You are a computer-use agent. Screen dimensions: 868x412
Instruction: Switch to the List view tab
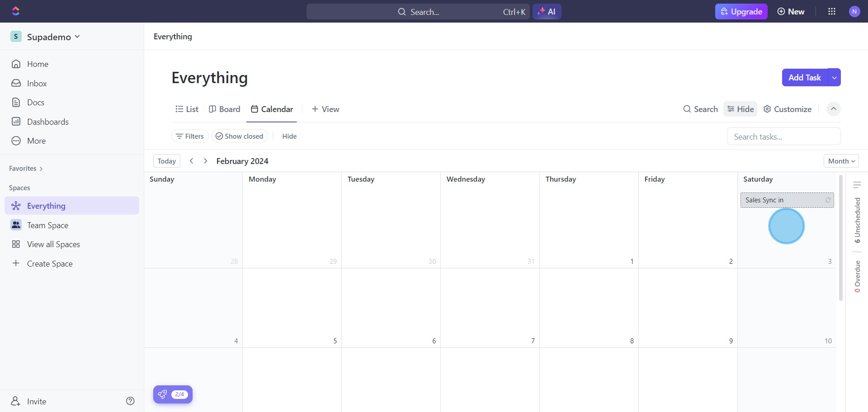pyautogui.click(x=187, y=109)
